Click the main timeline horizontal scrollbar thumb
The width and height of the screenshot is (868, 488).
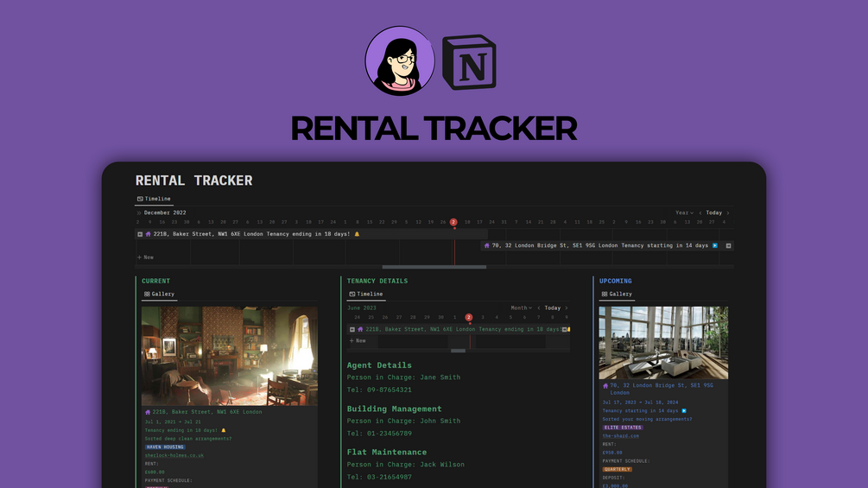click(434, 267)
